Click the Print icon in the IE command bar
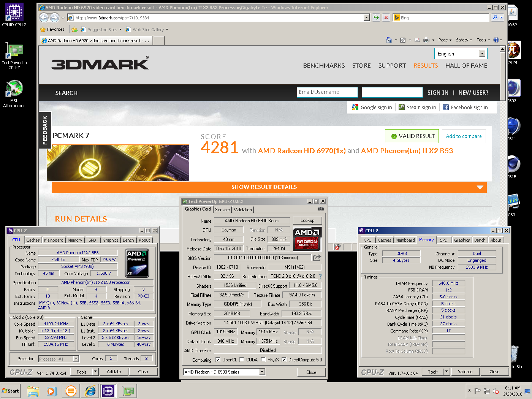 (x=426, y=40)
